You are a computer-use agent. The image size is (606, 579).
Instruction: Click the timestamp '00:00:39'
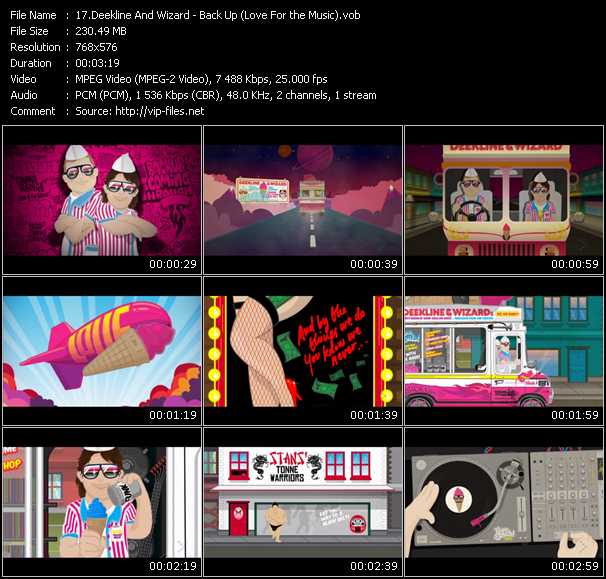[x=374, y=264]
